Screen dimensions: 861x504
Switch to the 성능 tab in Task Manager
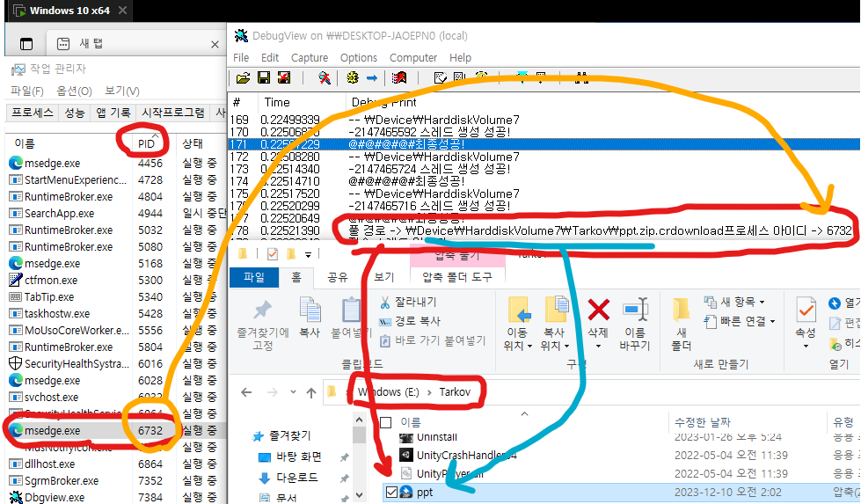[75, 113]
